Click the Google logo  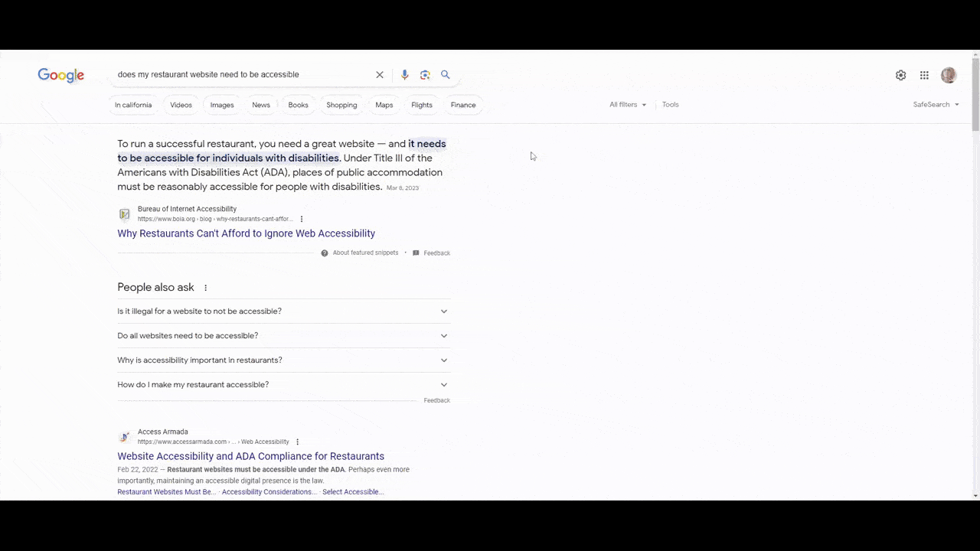(61, 75)
